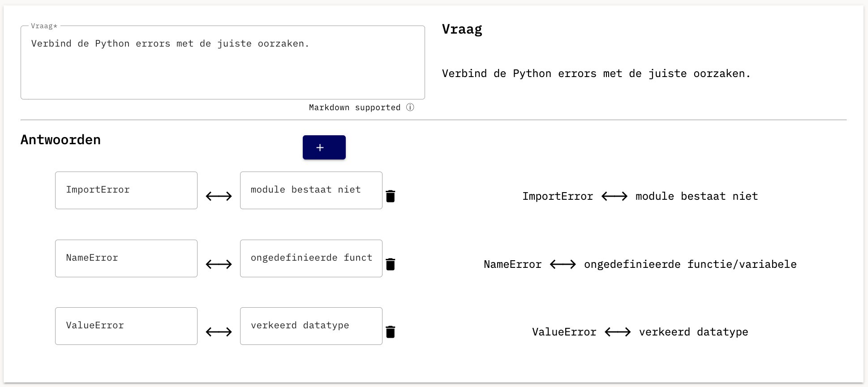The height and width of the screenshot is (387, 868).
Task: Edit the NameError input field
Action: (126, 258)
